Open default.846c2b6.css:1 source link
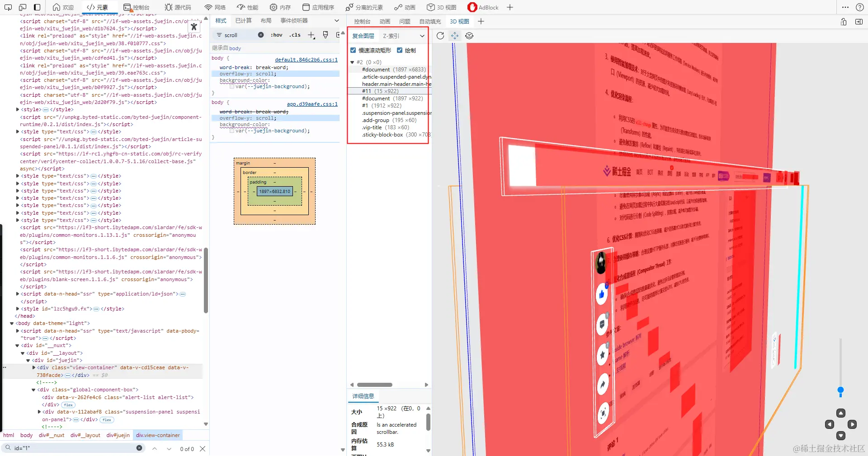 coord(306,60)
